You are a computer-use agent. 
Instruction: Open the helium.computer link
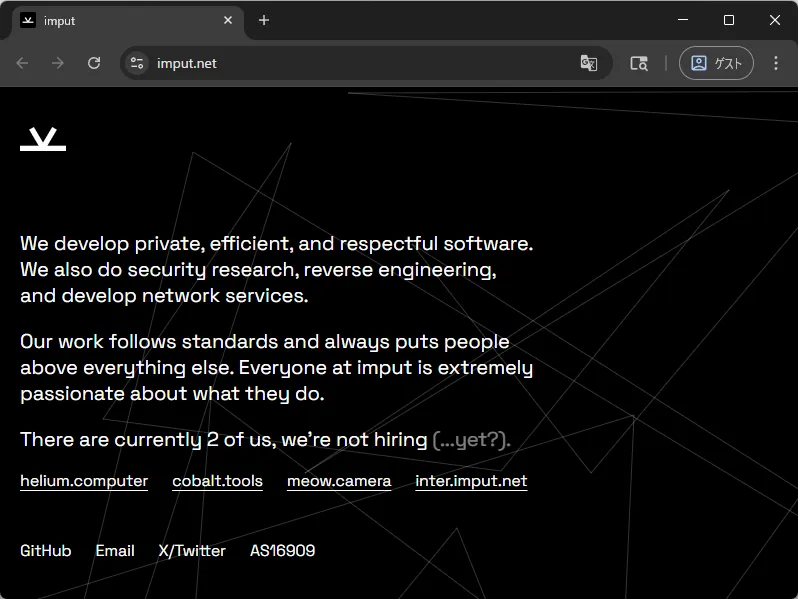pos(84,481)
